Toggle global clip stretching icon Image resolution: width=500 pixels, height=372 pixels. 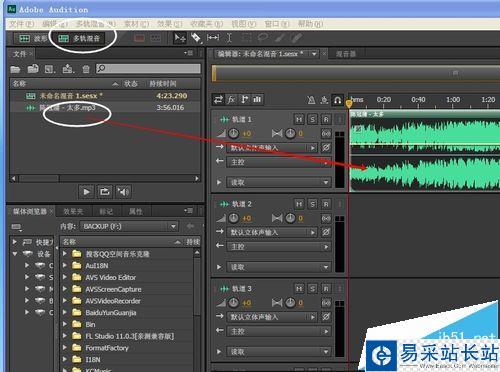tap(324, 100)
